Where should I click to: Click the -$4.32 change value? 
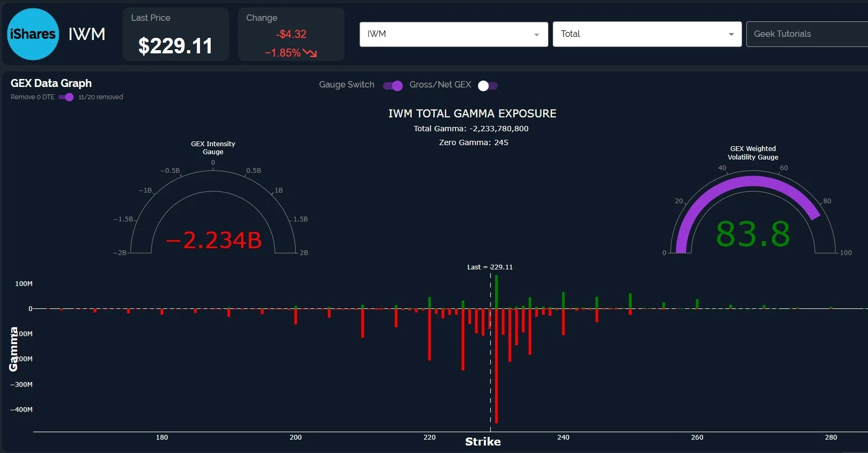[x=291, y=34]
